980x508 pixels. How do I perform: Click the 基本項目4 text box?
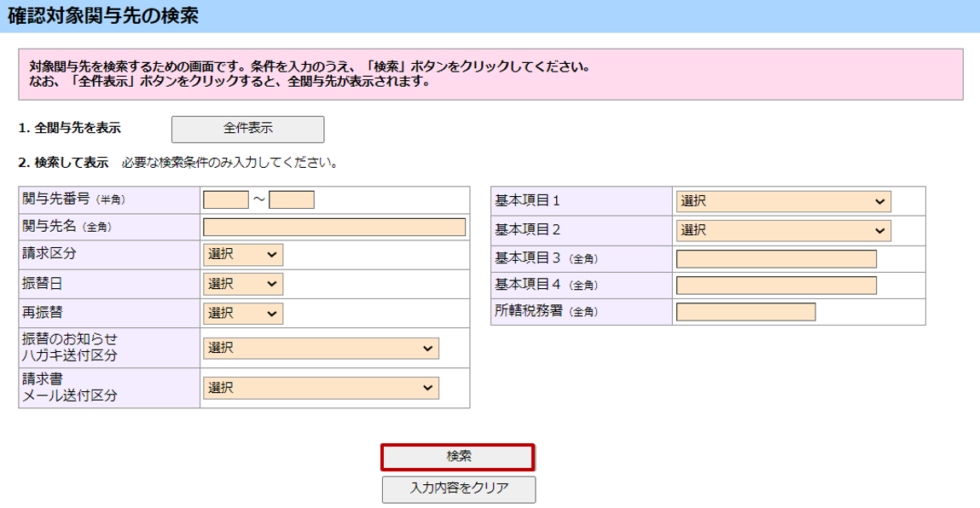(x=776, y=285)
